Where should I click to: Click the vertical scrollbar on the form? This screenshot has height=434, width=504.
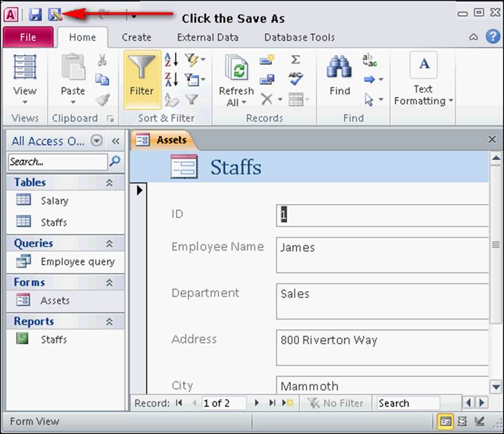pos(496,303)
